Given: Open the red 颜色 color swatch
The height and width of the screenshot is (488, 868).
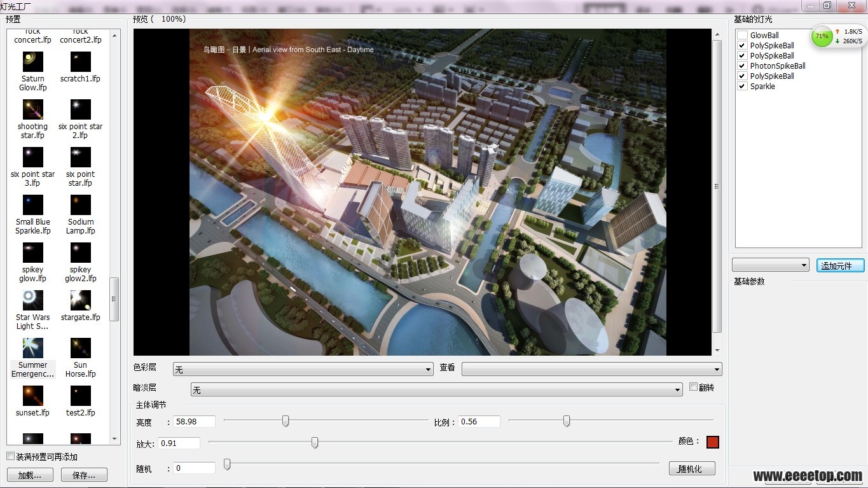Looking at the screenshot, I should point(712,442).
